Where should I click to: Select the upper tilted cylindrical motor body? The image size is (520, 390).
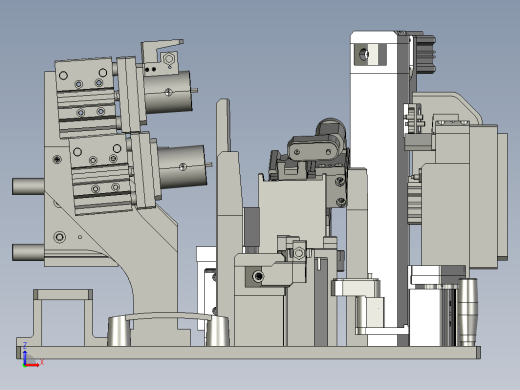point(168,92)
